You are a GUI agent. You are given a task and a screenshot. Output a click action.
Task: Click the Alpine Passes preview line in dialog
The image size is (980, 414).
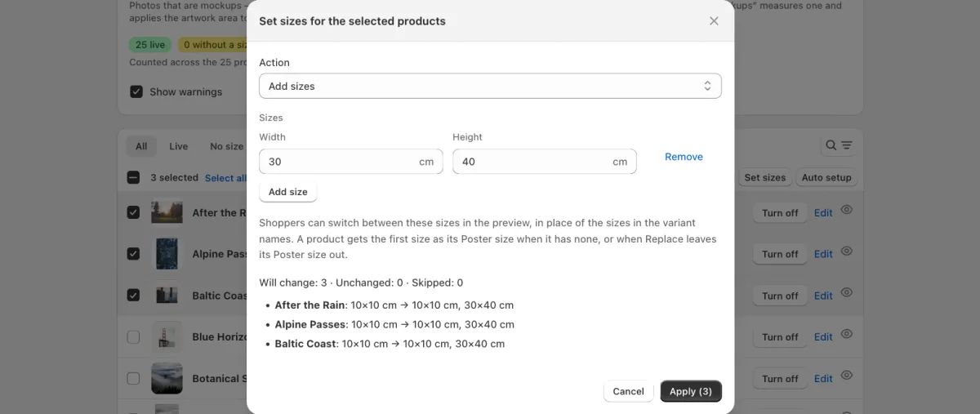point(394,324)
